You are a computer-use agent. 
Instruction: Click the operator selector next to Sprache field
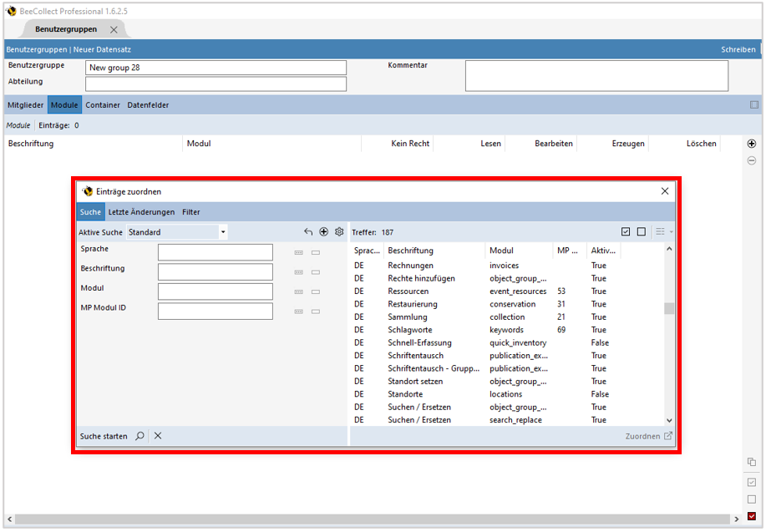pos(299,252)
